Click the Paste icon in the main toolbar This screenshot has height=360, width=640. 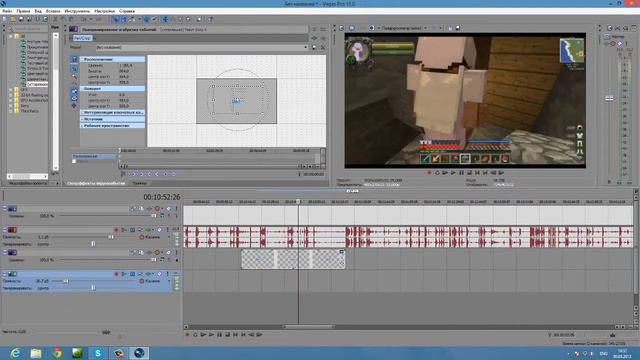click(72, 19)
